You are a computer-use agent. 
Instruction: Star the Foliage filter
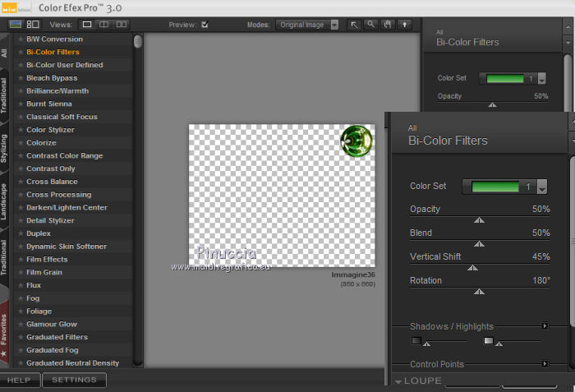[21, 311]
